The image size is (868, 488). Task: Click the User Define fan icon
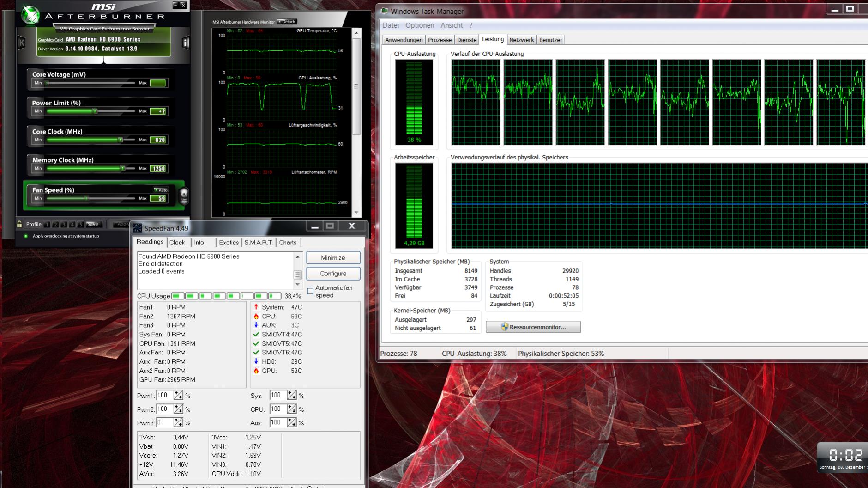184,195
